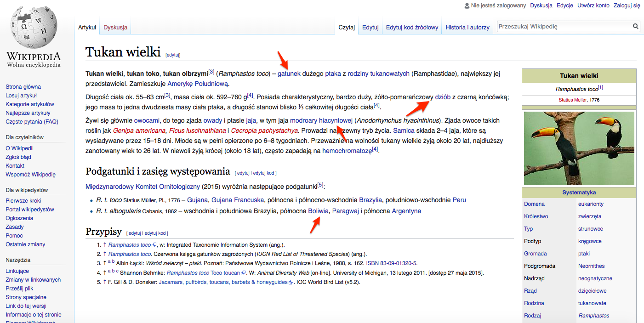Open Ostatnie zmiany sidebar link
Viewport: 644px width, 323px height.
[25, 244]
